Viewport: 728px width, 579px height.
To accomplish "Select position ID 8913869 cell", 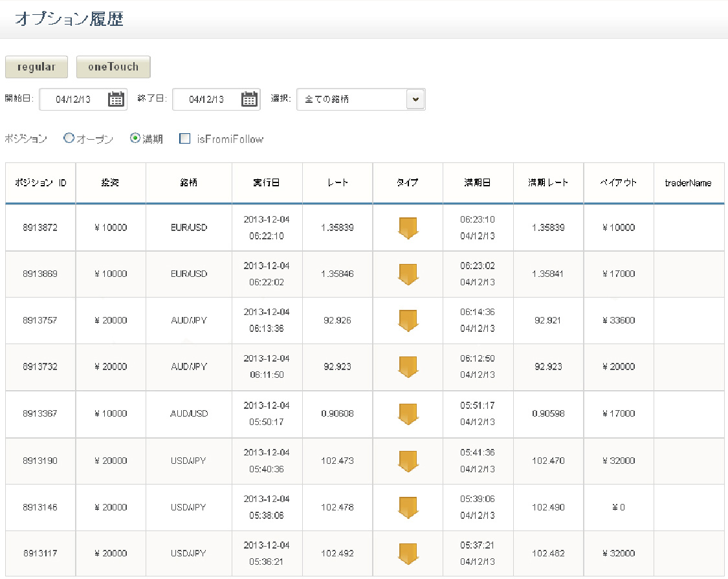I will [x=40, y=274].
